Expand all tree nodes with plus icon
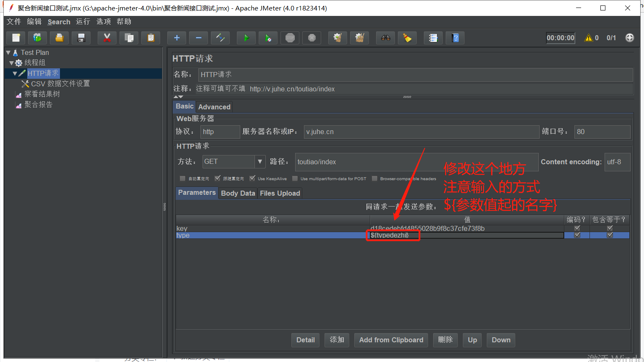The width and height of the screenshot is (644, 362). click(177, 38)
